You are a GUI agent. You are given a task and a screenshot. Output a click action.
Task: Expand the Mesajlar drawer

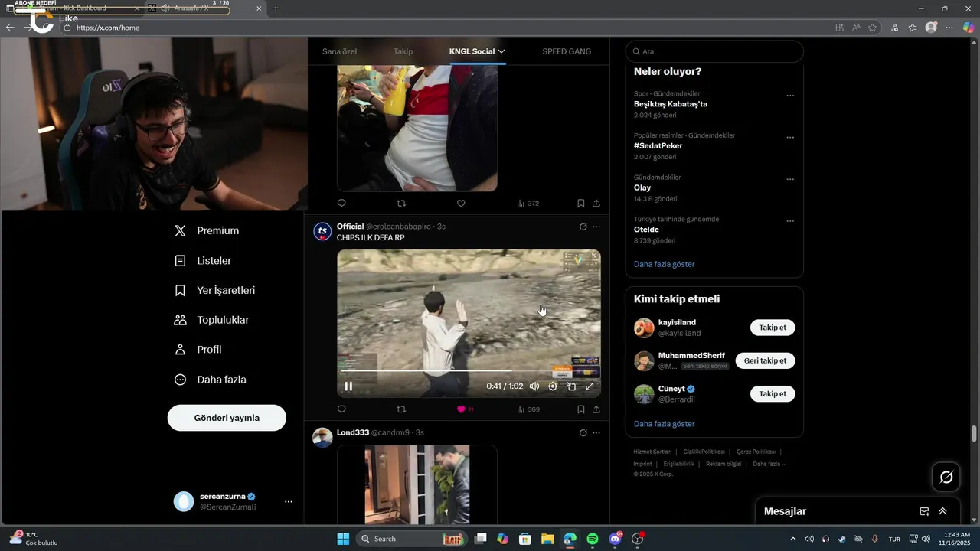click(942, 511)
